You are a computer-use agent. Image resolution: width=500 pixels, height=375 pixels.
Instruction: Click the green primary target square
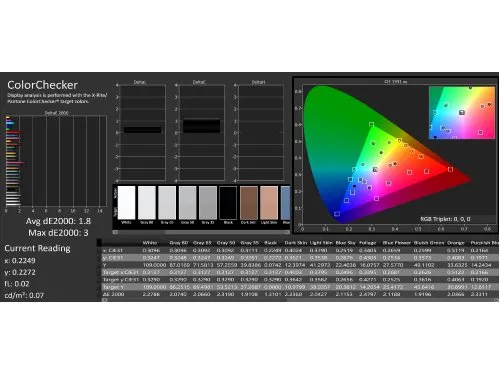(371, 124)
